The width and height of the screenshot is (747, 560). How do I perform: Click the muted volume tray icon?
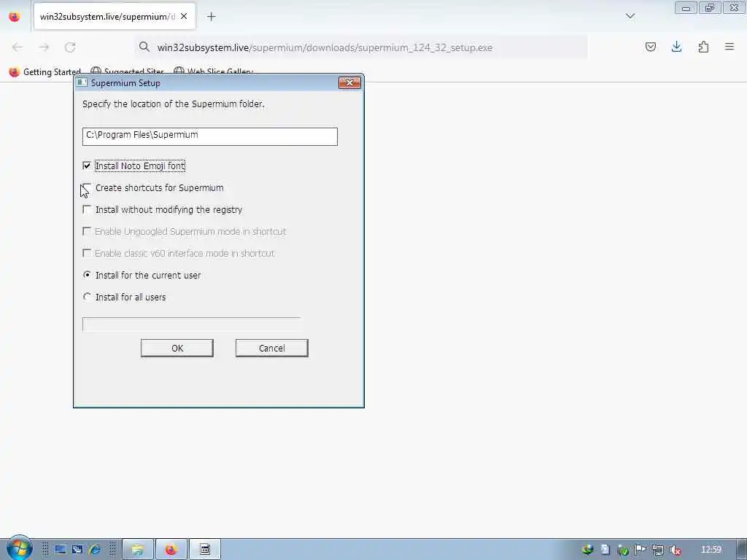(x=676, y=550)
